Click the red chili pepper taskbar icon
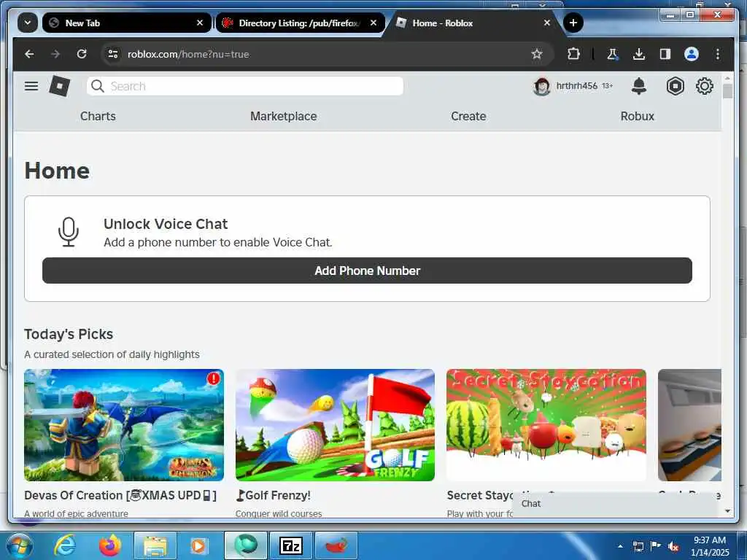The width and height of the screenshot is (747, 560). tap(336, 545)
